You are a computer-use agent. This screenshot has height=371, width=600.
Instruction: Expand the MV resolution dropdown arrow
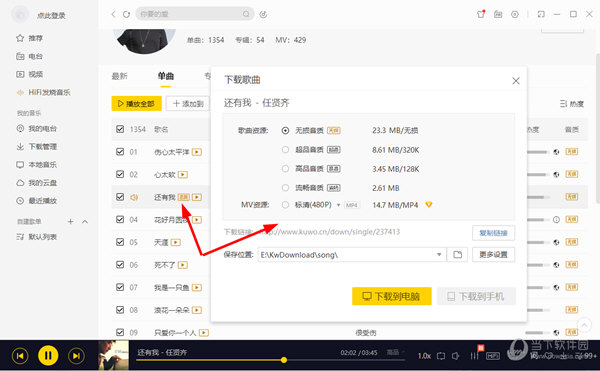[338, 205]
